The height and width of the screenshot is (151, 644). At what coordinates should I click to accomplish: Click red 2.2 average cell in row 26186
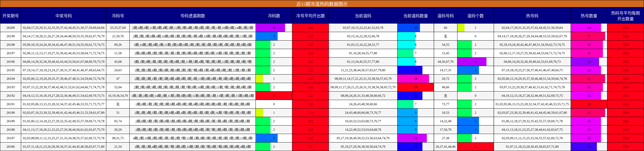[310, 147]
